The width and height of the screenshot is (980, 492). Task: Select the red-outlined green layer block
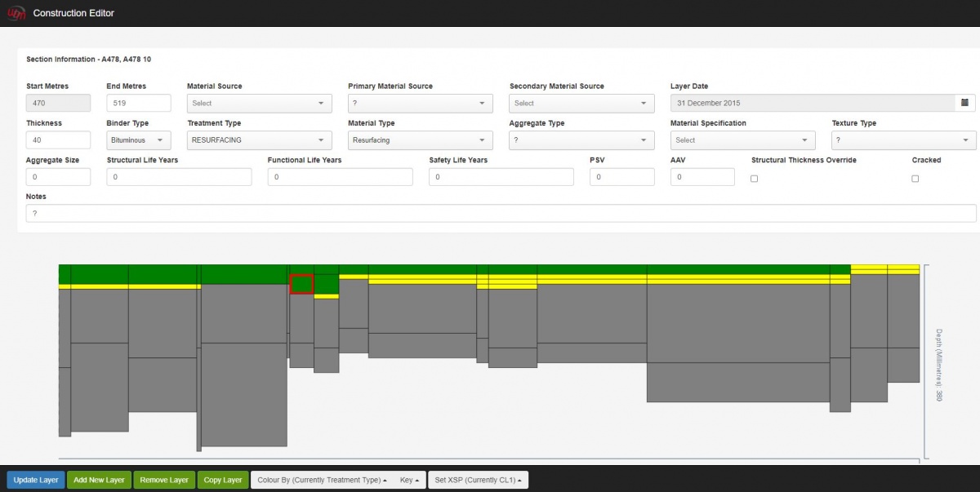click(x=301, y=284)
